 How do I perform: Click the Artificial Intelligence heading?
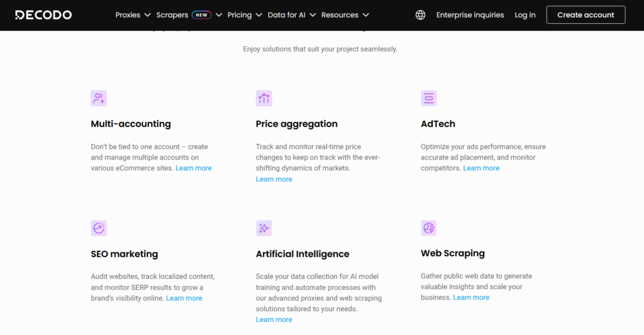click(303, 254)
